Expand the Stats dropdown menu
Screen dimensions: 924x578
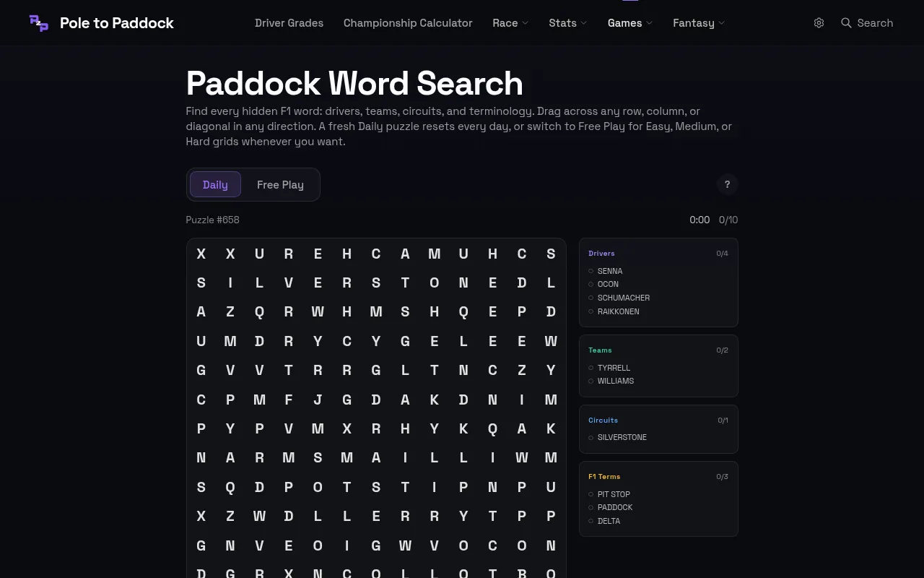[567, 23]
